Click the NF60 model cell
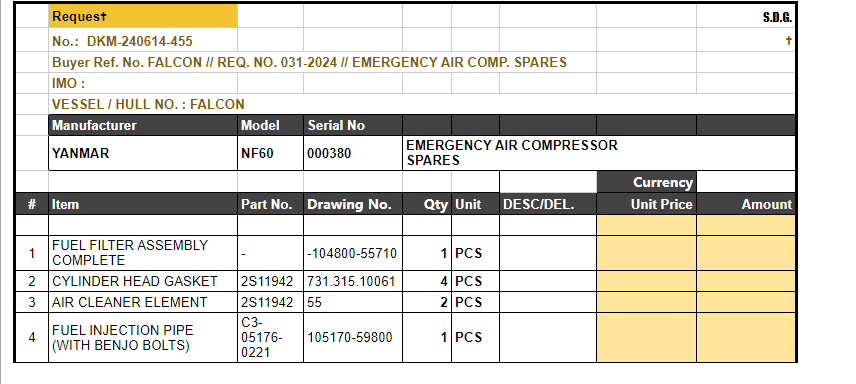The width and height of the screenshot is (856, 384). pos(271,153)
